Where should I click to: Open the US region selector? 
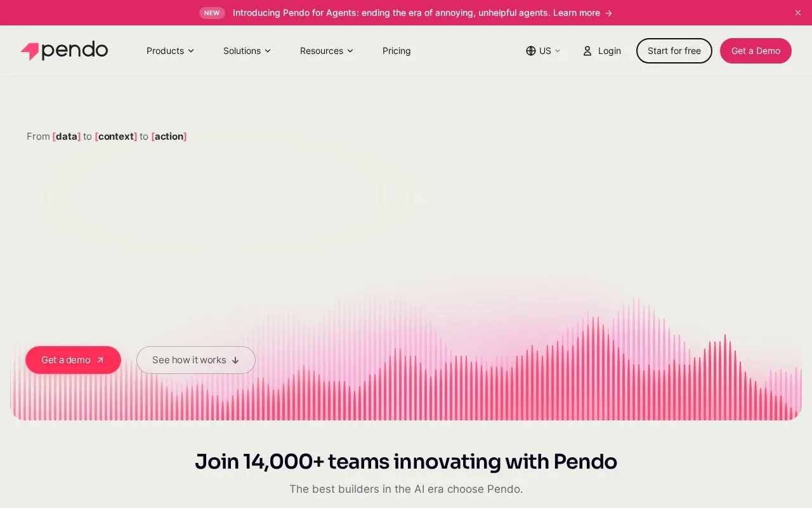coord(543,51)
